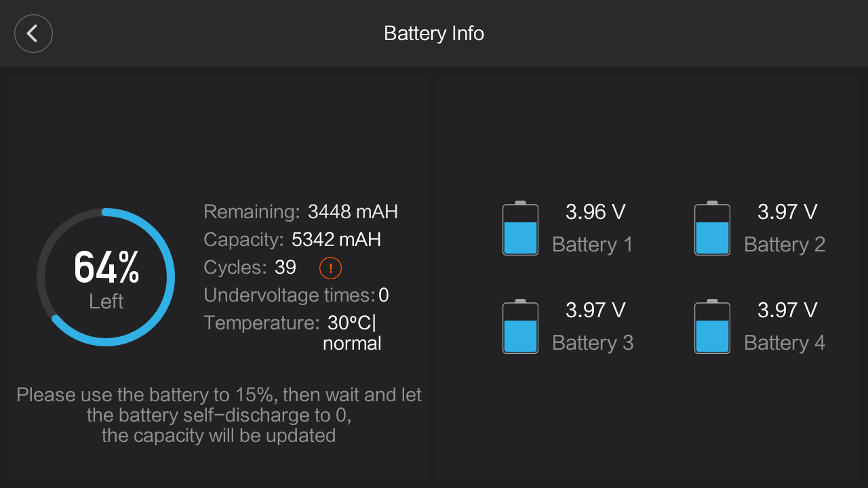Tap the Battery 3 label
The image size is (868, 488).
593,343
